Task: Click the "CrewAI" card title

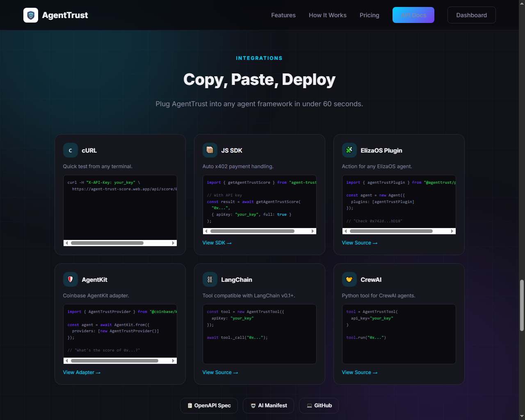Action: click(371, 280)
